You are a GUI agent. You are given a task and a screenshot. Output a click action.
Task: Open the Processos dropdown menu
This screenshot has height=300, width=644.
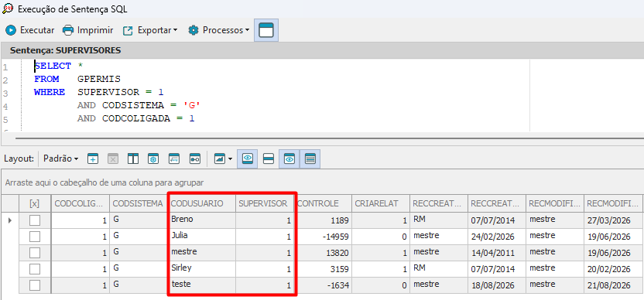(218, 30)
